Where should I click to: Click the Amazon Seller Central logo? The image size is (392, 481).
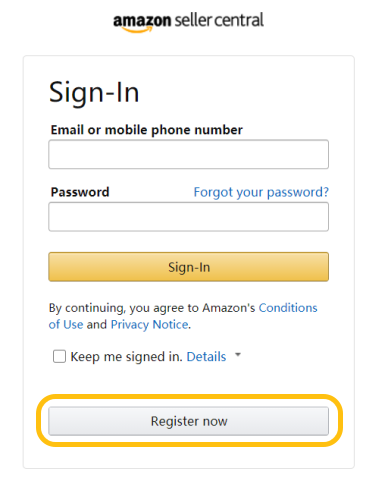(x=189, y=22)
